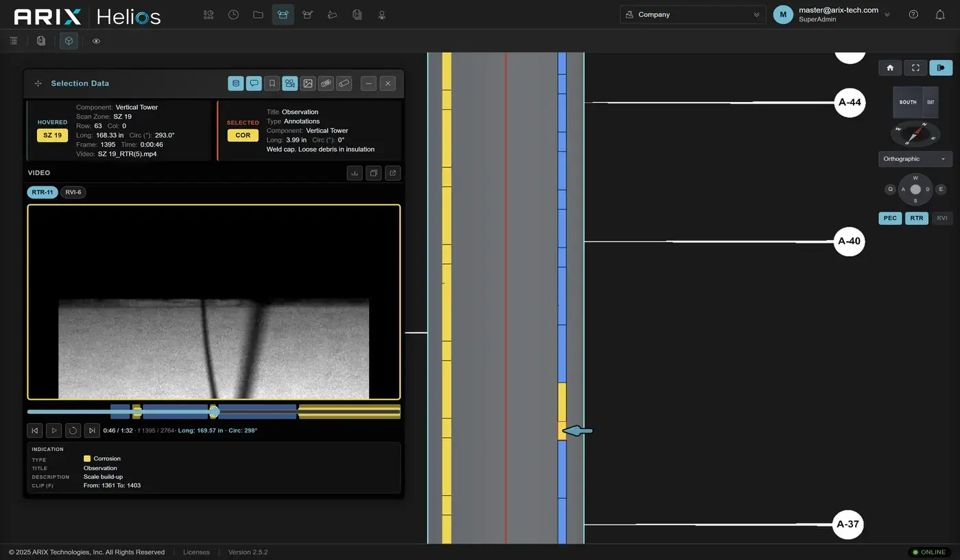
Task: Select the EAST face of the view cube
Action: (931, 102)
